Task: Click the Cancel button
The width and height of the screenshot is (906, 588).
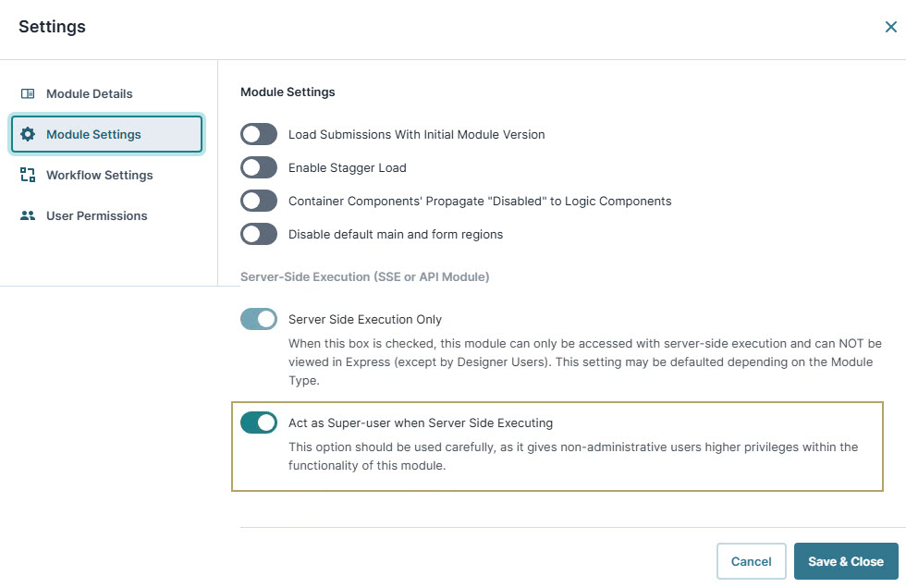Action: (x=751, y=561)
